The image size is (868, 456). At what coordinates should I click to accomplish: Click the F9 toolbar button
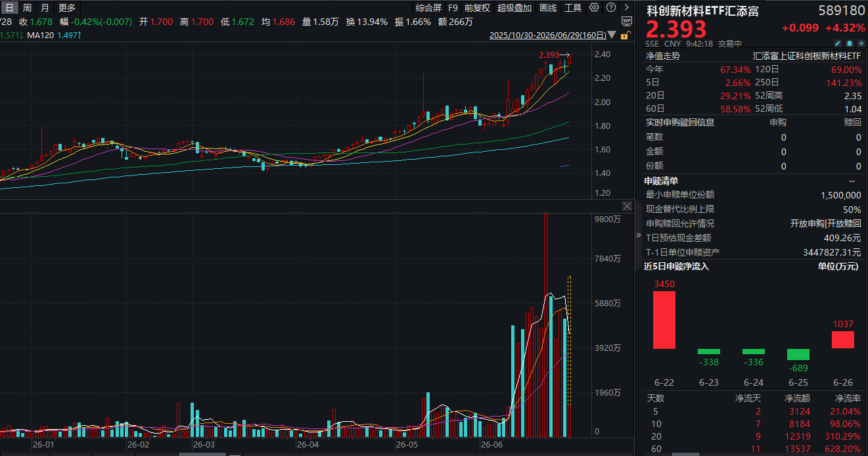(x=453, y=8)
